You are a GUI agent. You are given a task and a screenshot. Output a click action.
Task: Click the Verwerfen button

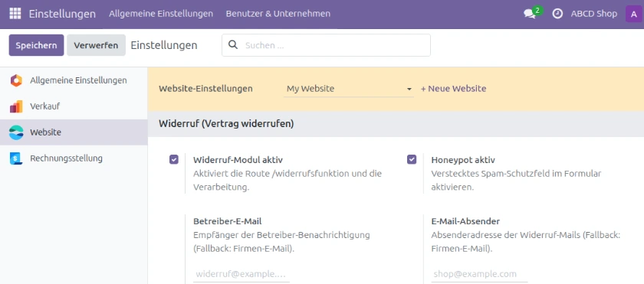[x=96, y=45]
